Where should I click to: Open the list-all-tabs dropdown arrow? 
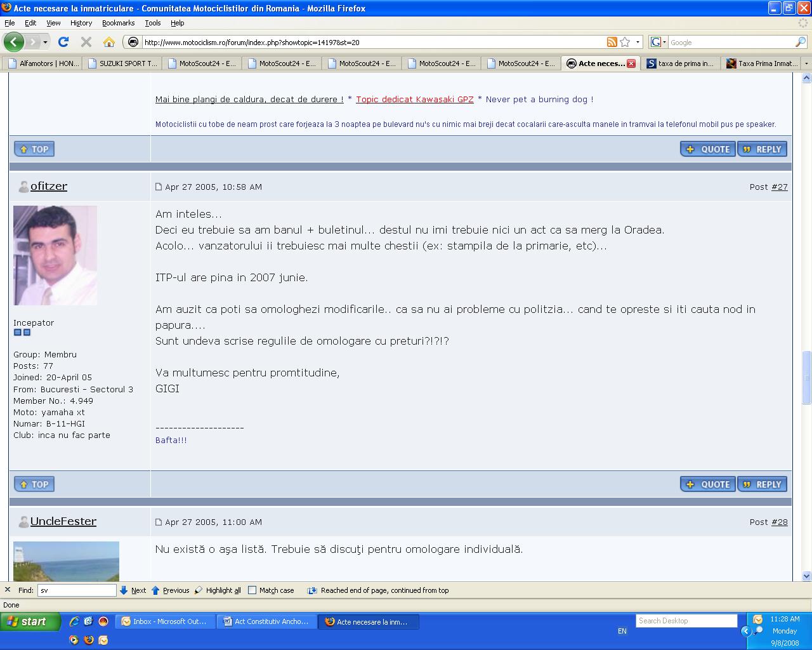[806, 63]
